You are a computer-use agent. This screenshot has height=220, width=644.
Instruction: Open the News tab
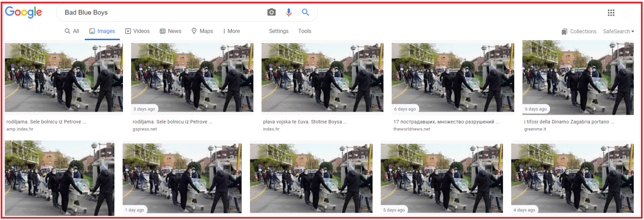[170, 31]
